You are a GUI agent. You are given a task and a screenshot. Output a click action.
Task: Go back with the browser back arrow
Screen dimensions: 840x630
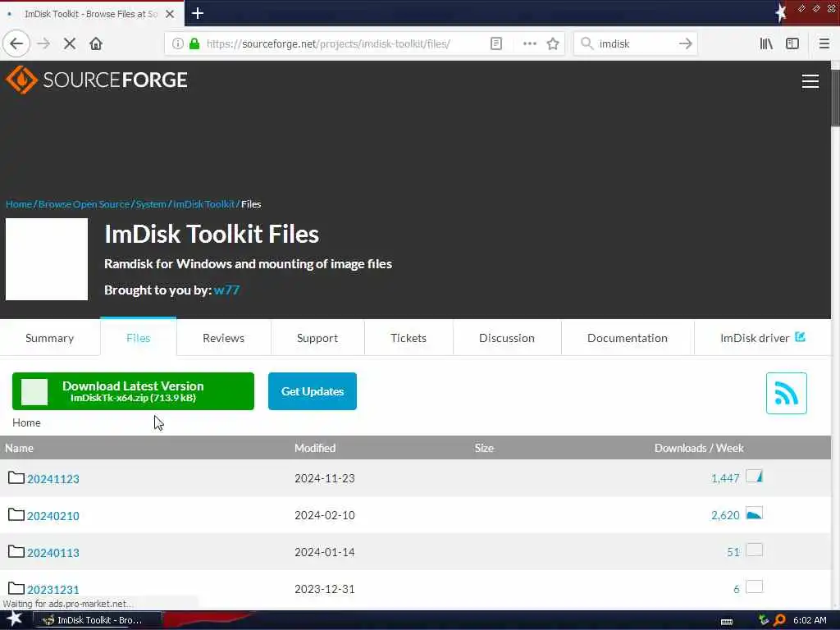pyautogui.click(x=16, y=44)
